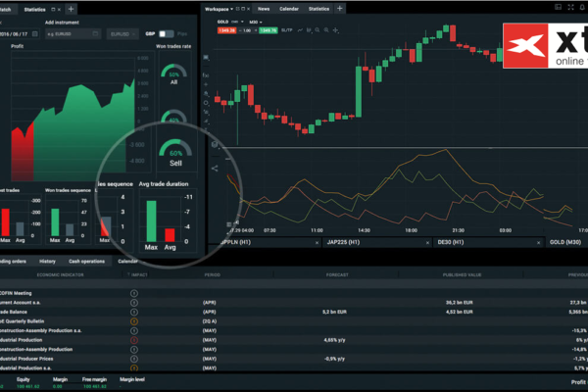Select the '5,2 bn EUR' forecast cell

tap(334, 312)
